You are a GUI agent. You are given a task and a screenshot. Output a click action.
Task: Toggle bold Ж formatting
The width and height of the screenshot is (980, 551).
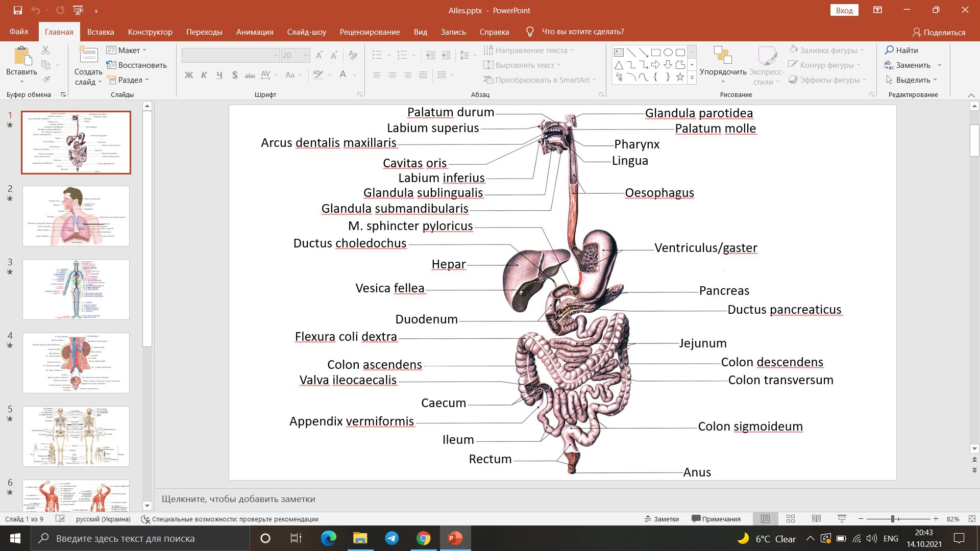189,75
